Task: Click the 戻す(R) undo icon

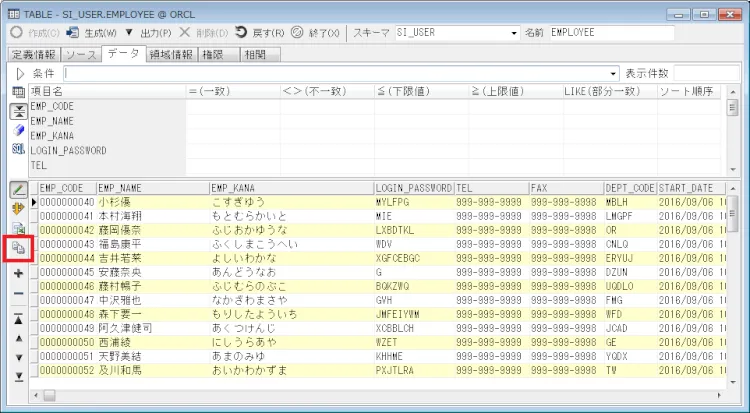Action: [x=241, y=33]
